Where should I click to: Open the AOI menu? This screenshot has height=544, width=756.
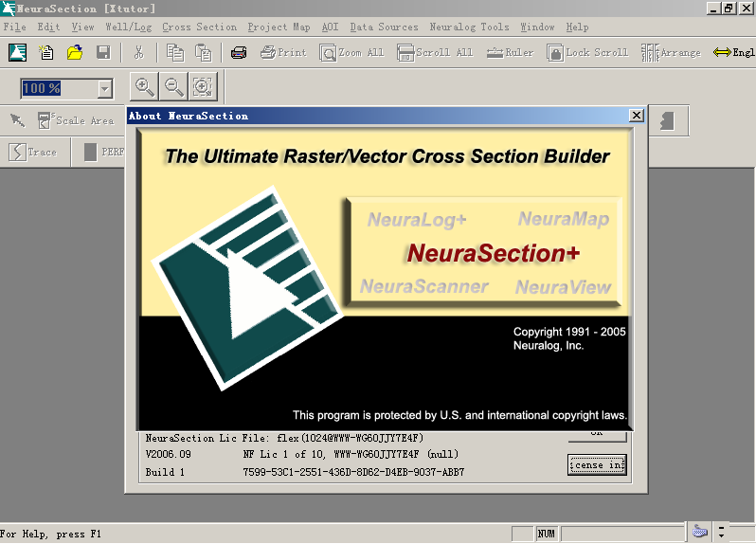pyautogui.click(x=331, y=27)
